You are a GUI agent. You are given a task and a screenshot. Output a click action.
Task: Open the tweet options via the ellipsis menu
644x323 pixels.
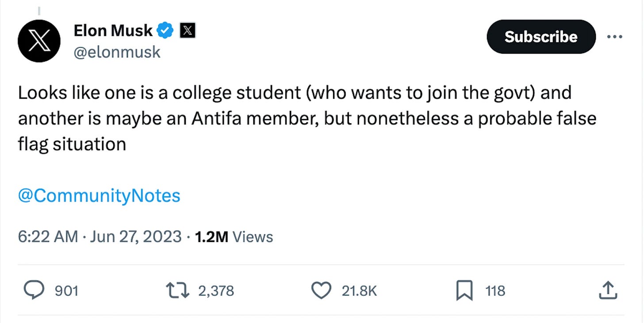click(615, 37)
